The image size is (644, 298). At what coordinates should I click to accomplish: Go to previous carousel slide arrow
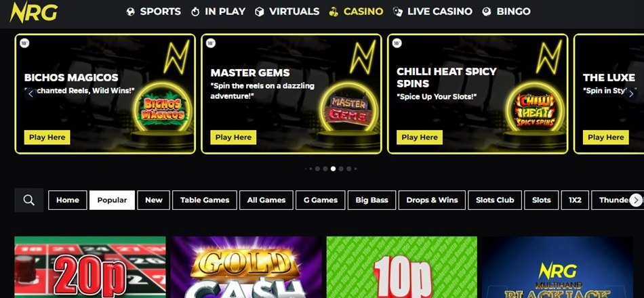31,94
